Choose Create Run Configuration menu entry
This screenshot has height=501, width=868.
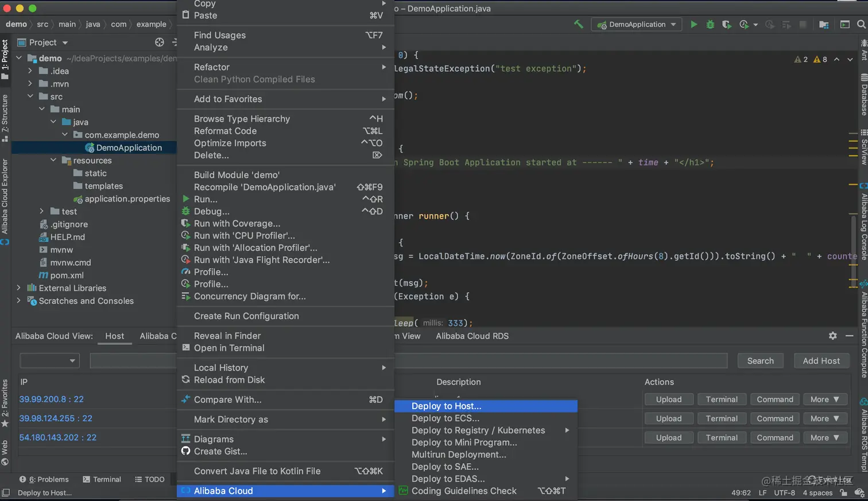[x=285, y=316]
